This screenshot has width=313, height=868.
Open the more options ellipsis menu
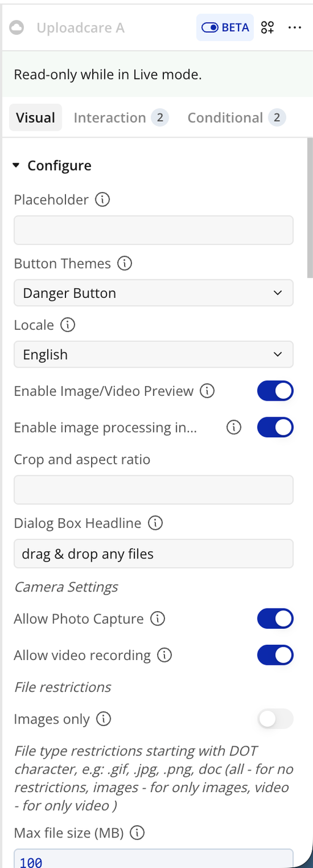point(295,28)
